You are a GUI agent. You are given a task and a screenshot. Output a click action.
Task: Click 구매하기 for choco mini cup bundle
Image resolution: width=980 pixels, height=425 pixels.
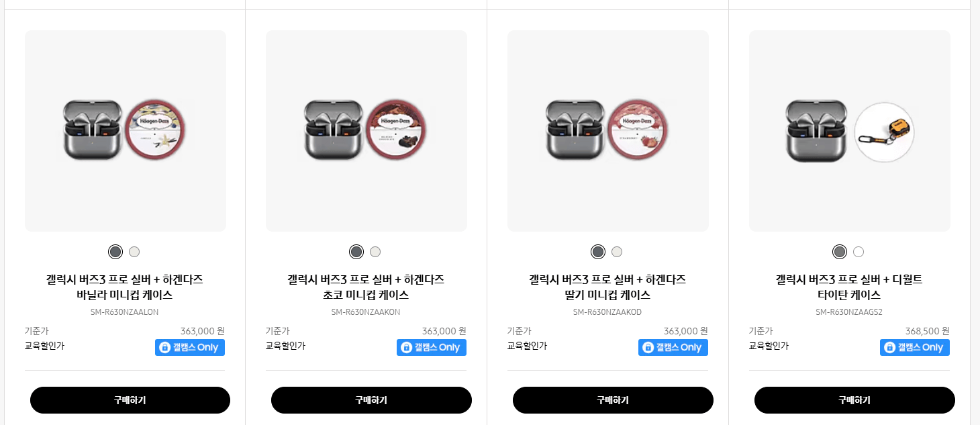tap(371, 400)
